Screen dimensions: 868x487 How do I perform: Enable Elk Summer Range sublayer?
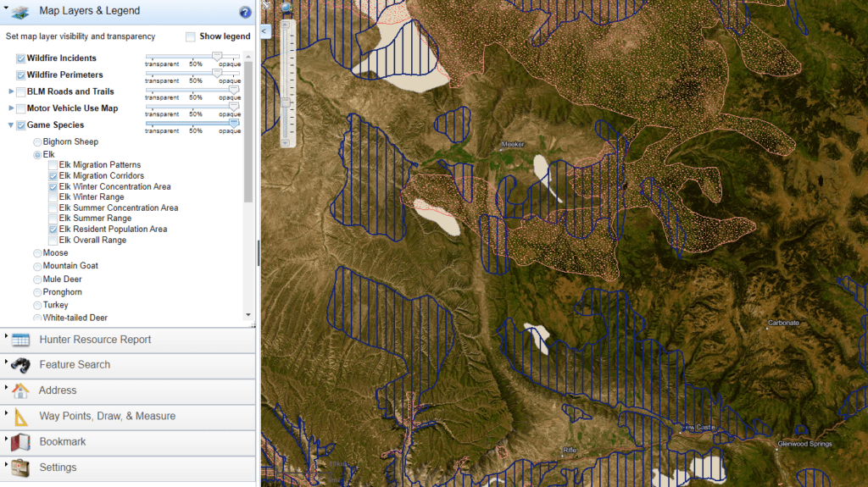[x=53, y=219]
